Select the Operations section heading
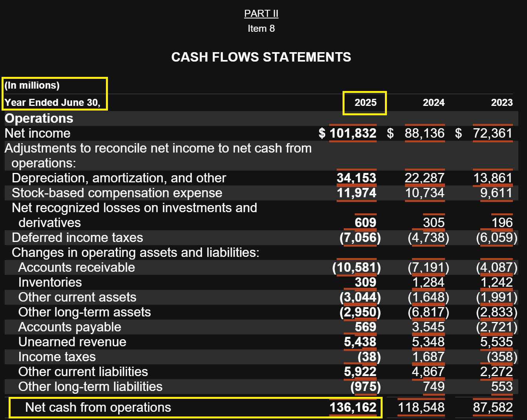 pyautogui.click(x=39, y=118)
